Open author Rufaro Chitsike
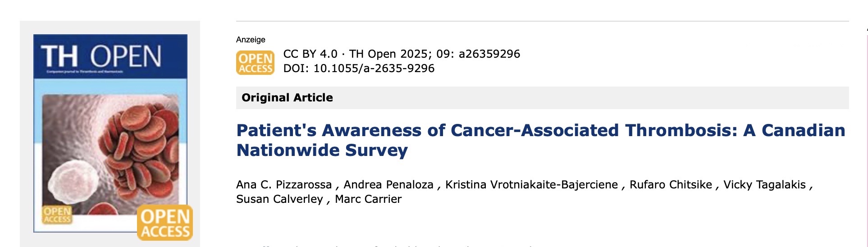 click(671, 185)
